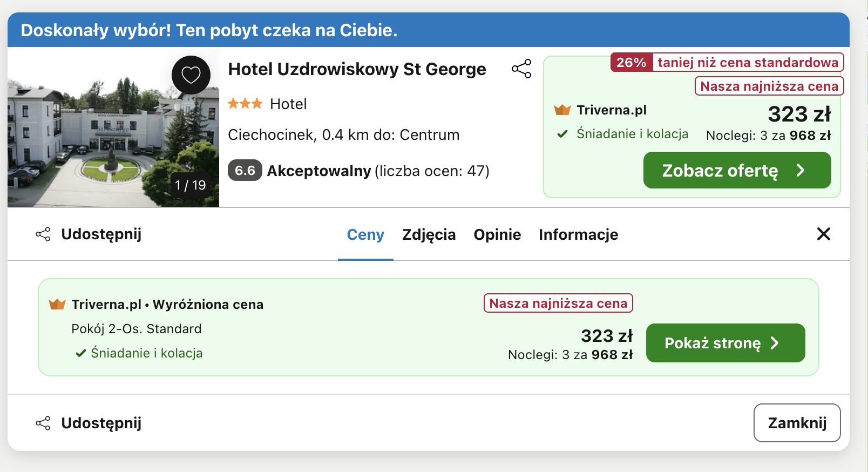Save hotel with the heart favorite icon

click(x=191, y=75)
